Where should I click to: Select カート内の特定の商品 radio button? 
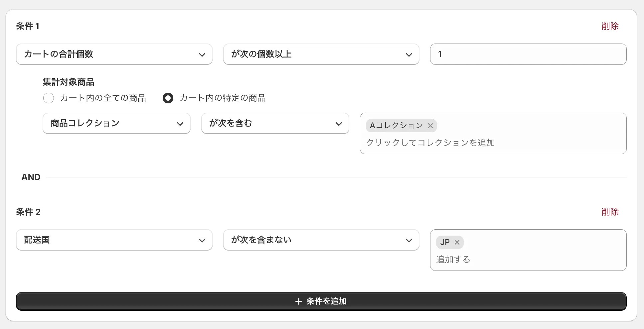coord(168,98)
